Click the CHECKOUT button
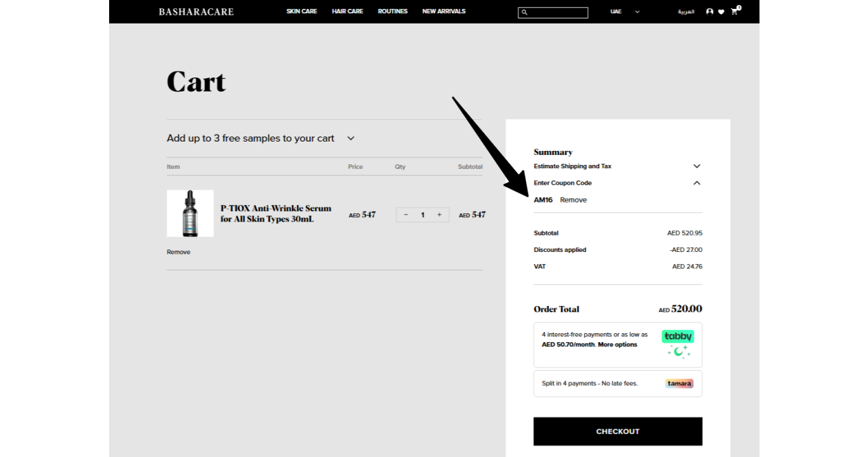 [617, 431]
